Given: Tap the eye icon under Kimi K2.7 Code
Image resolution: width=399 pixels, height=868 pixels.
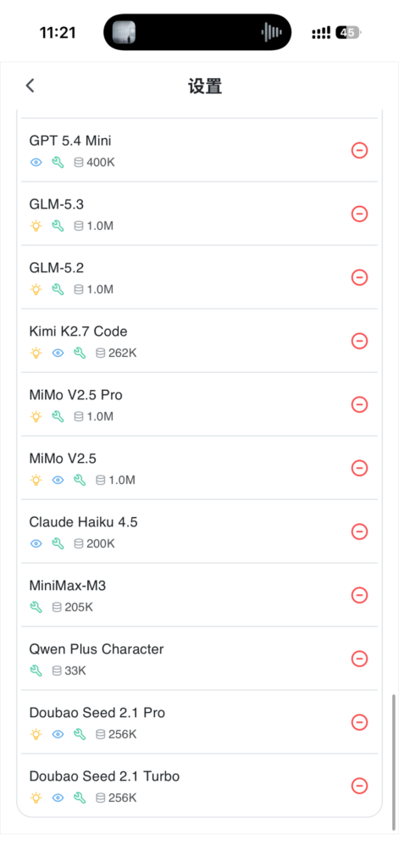Looking at the screenshot, I should pyautogui.click(x=58, y=353).
